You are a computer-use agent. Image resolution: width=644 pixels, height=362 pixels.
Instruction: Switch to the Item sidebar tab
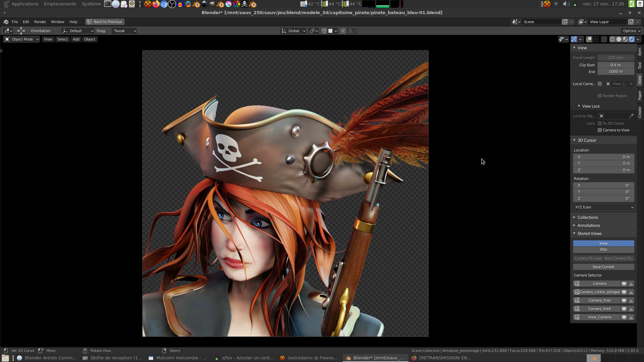[640, 52]
